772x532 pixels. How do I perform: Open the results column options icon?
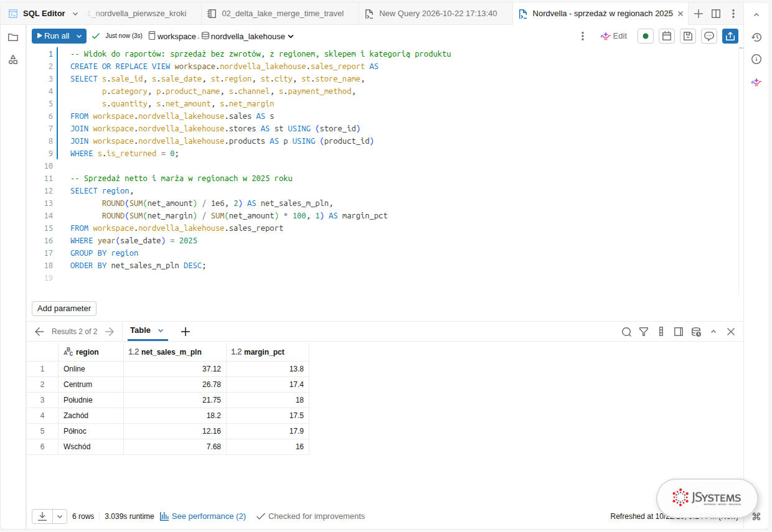pos(661,332)
